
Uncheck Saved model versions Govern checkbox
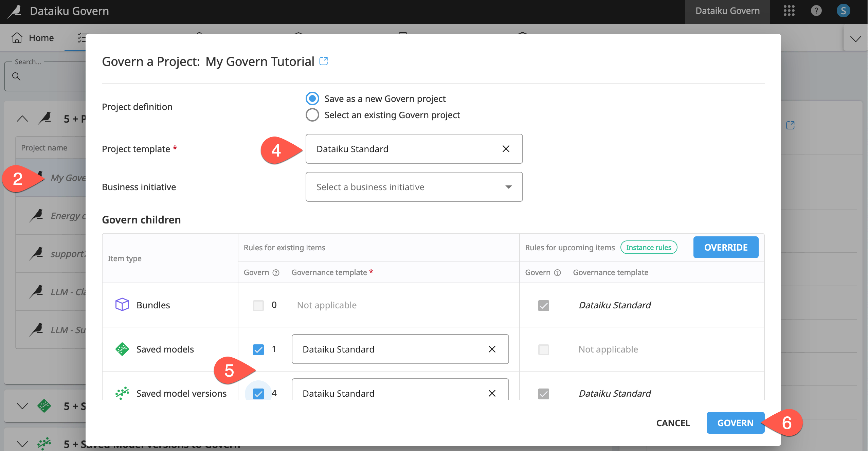pos(258,394)
